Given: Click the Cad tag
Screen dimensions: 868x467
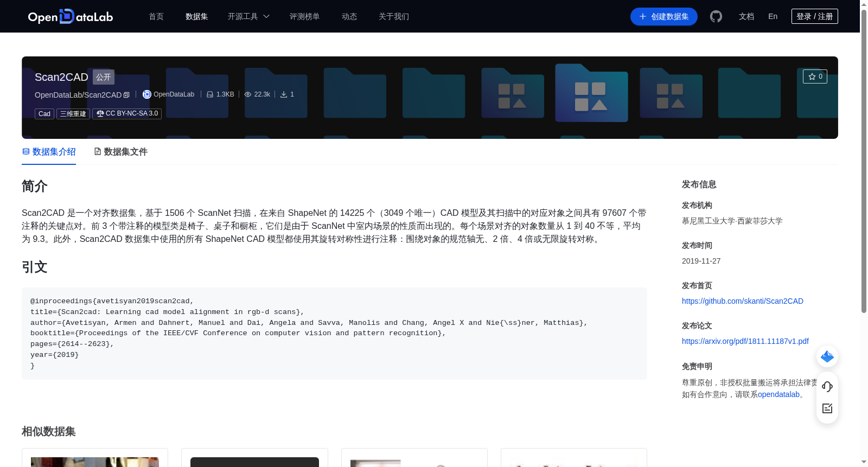Looking at the screenshot, I should point(44,114).
